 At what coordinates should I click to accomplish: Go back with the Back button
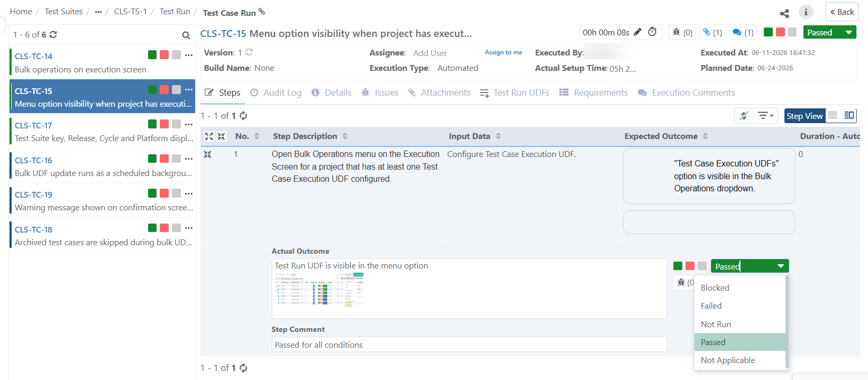(x=842, y=12)
